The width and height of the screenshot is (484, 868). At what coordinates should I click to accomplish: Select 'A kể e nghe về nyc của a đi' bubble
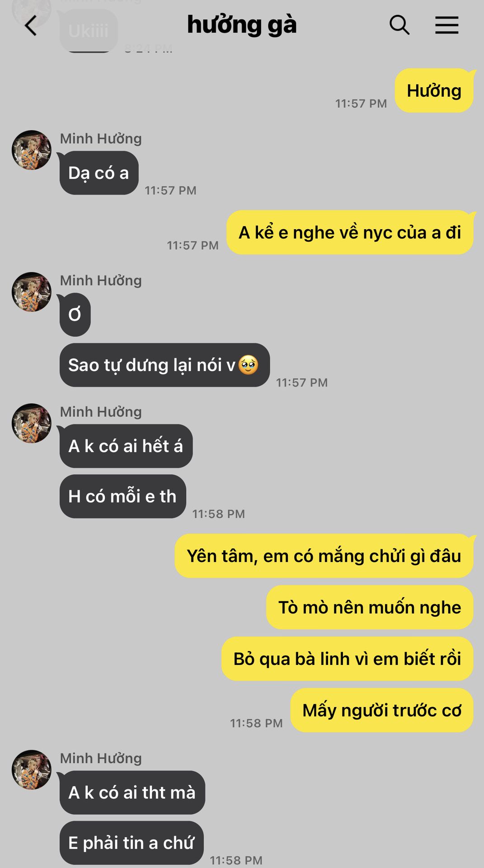click(350, 232)
